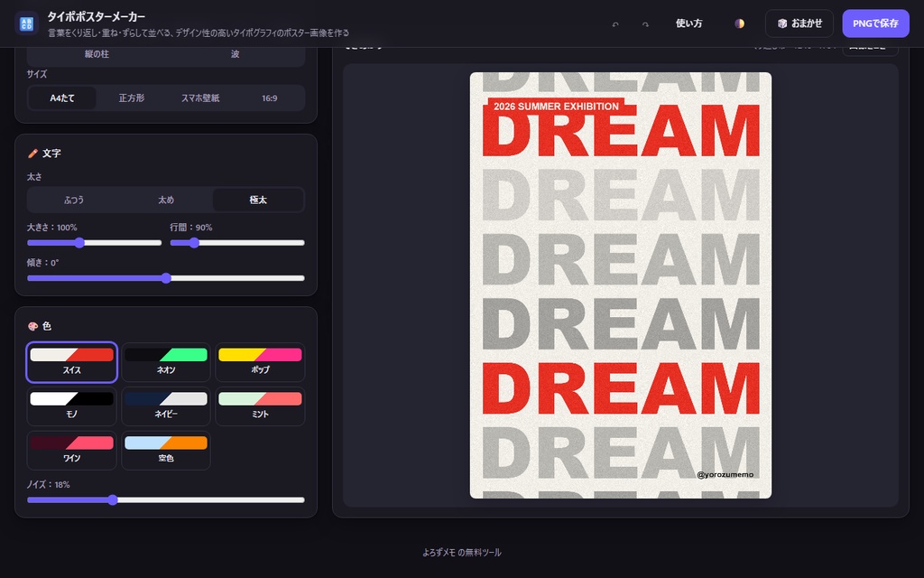Pick the モノ color theme
This screenshot has width=924, height=578.
tap(72, 406)
